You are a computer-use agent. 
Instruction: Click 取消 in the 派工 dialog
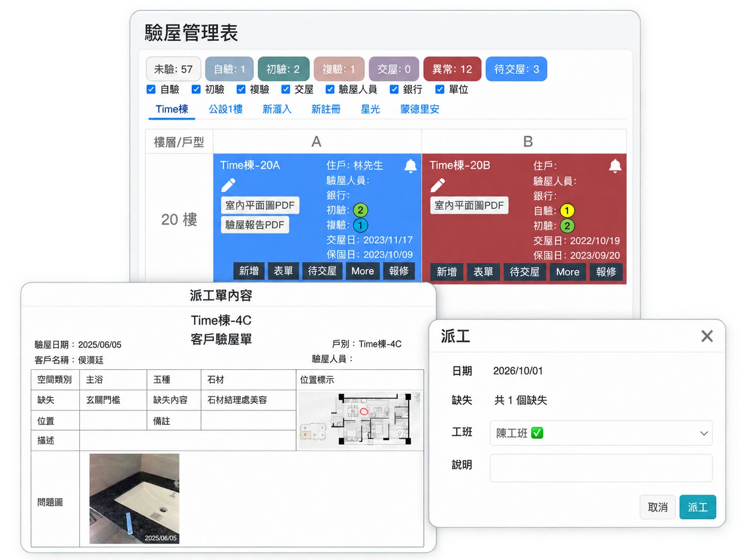pyautogui.click(x=658, y=507)
